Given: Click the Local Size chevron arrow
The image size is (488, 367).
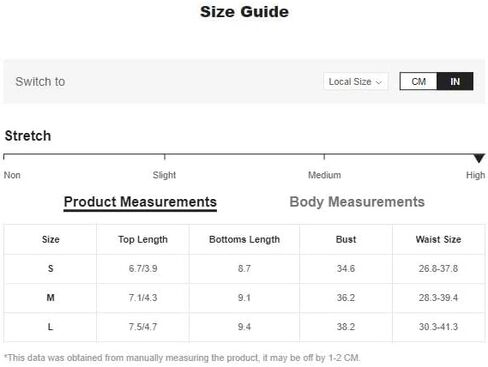Looking at the screenshot, I should [x=379, y=82].
